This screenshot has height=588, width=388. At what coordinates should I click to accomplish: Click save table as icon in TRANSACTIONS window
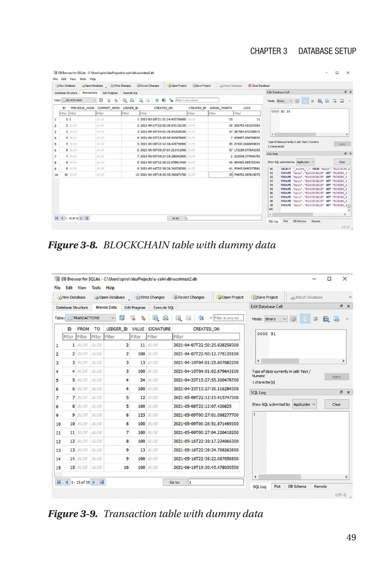pyautogui.click(x=155, y=318)
